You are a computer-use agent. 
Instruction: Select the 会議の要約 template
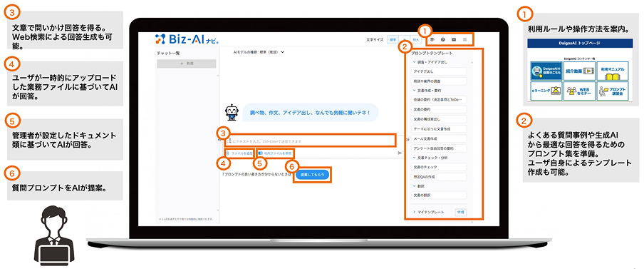click(x=439, y=100)
